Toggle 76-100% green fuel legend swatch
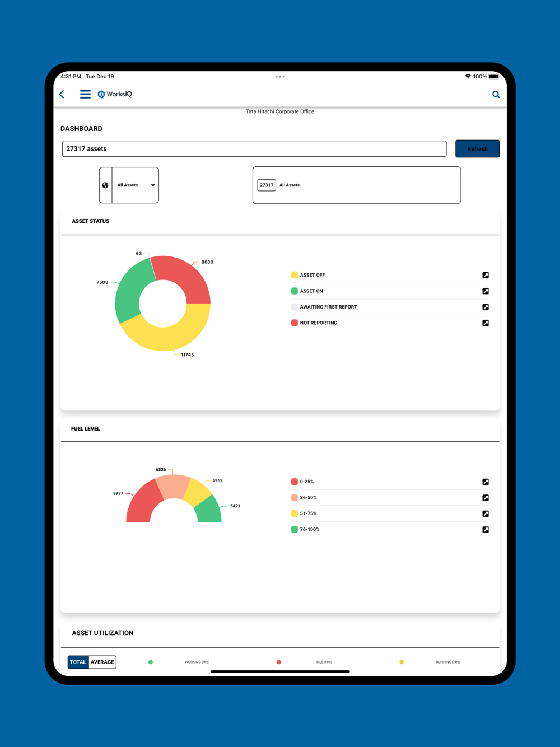 tap(295, 530)
